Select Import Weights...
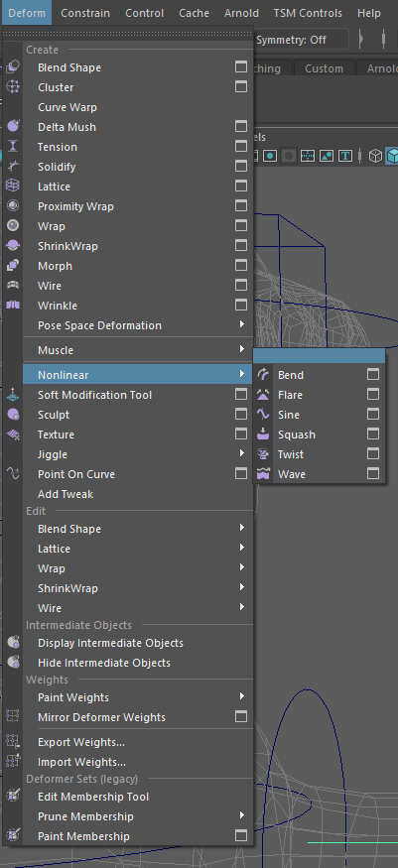Viewport: 398px width, 868px height. (138, 762)
